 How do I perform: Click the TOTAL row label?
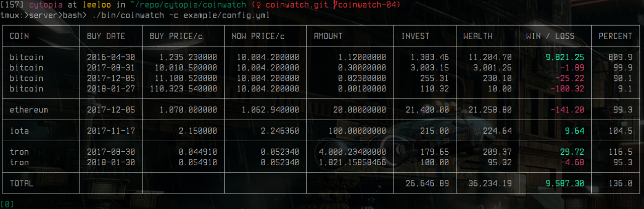point(22,183)
